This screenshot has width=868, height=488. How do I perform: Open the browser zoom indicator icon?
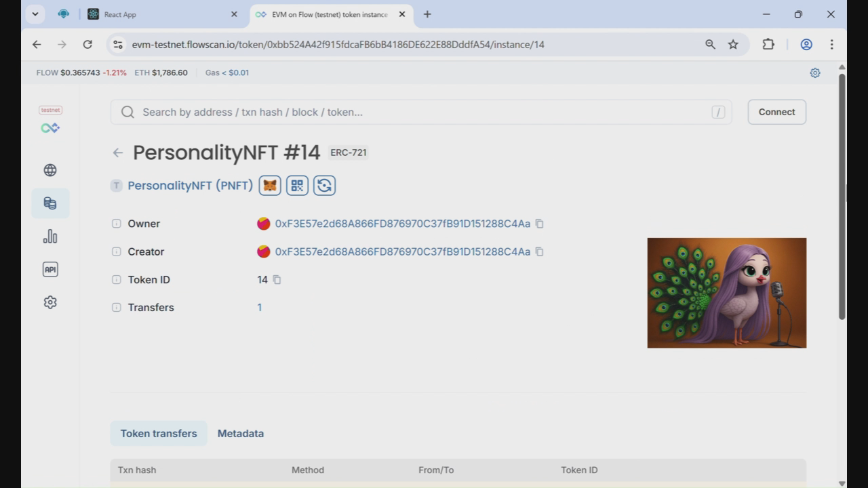pyautogui.click(x=710, y=44)
